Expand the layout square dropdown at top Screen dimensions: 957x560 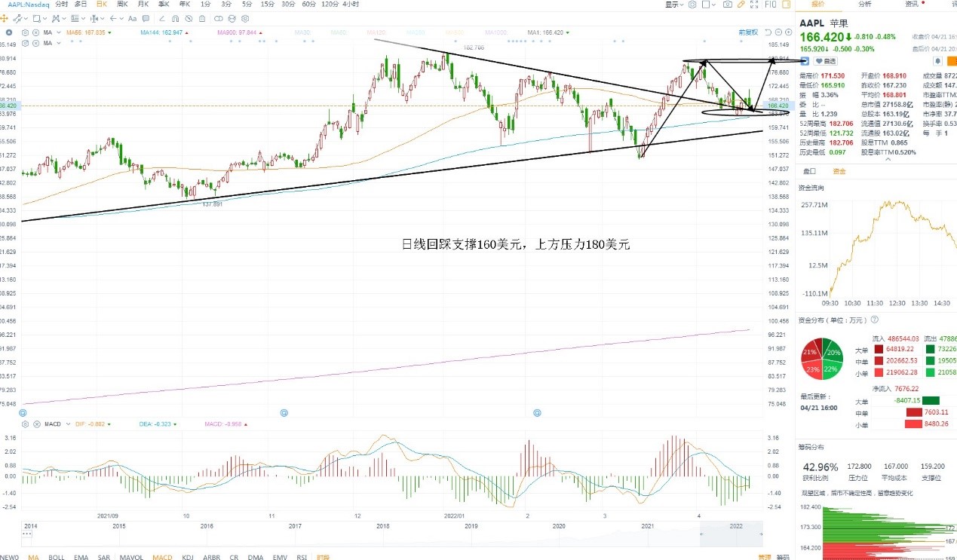(x=713, y=5)
